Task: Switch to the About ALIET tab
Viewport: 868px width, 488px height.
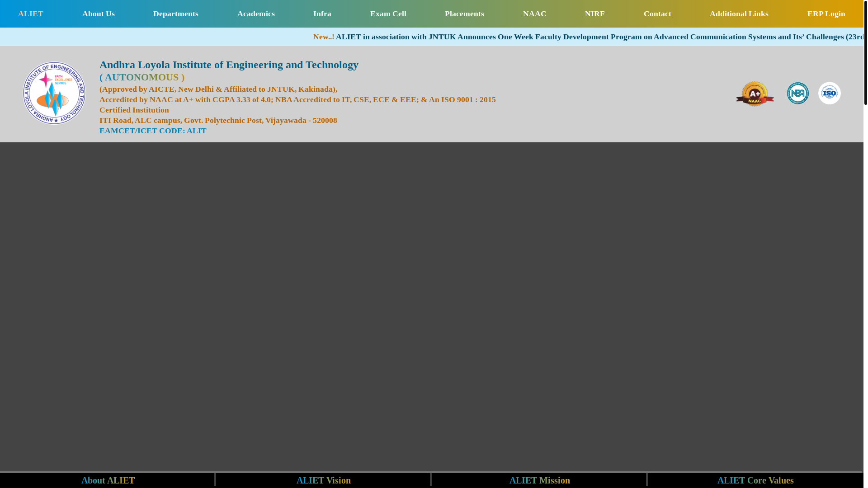Action: point(108,480)
